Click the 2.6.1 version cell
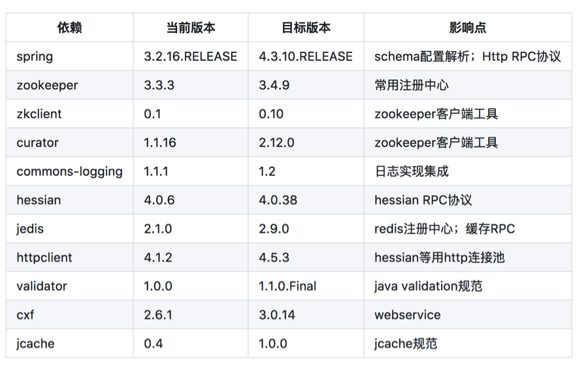588x367 pixels. [191, 315]
